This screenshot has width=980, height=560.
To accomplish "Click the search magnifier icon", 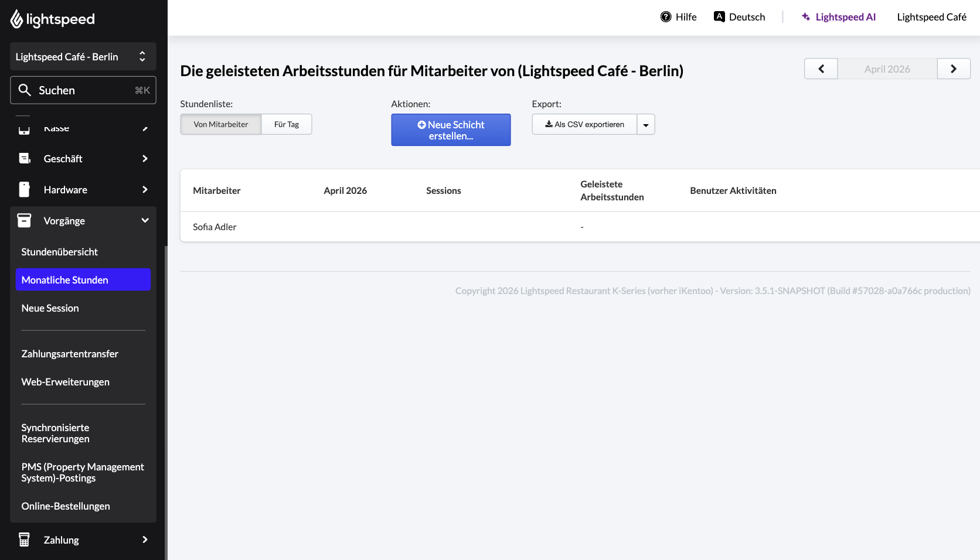I will click(x=25, y=90).
